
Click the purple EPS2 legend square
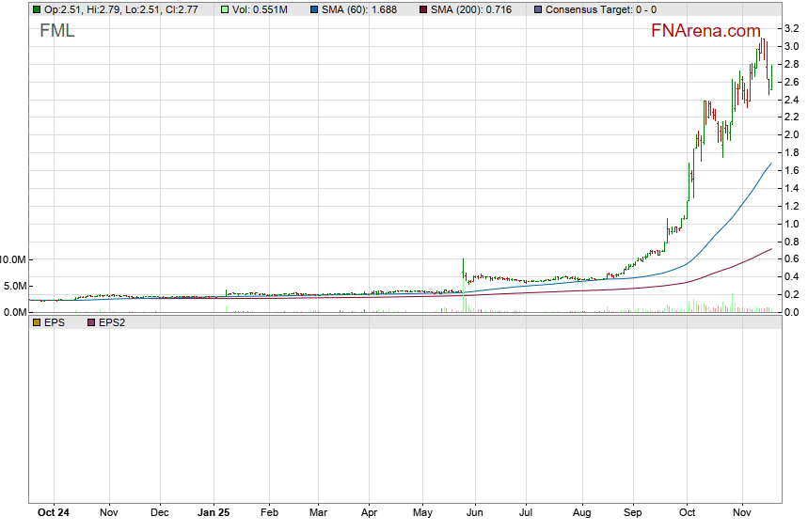90,322
